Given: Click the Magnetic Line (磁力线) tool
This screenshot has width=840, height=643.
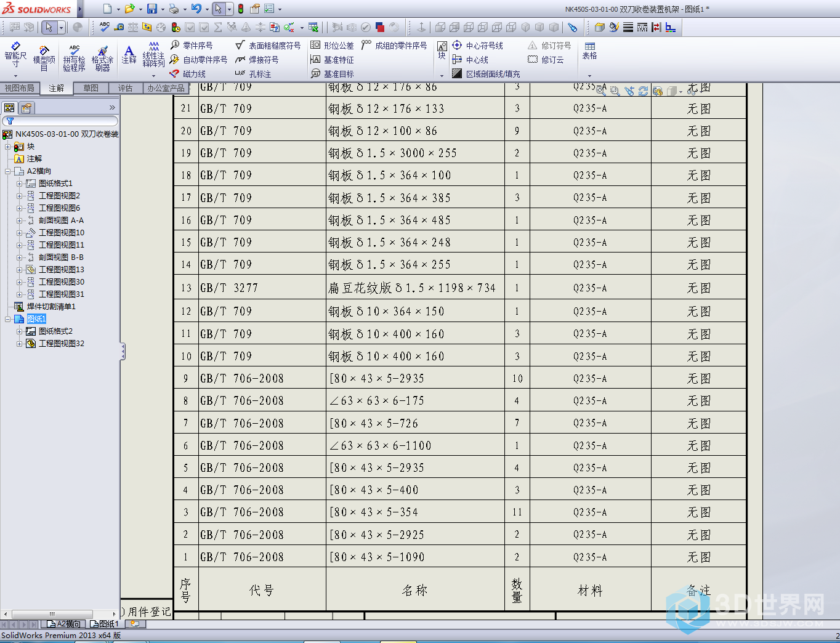Looking at the screenshot, I should coord(188,74).
